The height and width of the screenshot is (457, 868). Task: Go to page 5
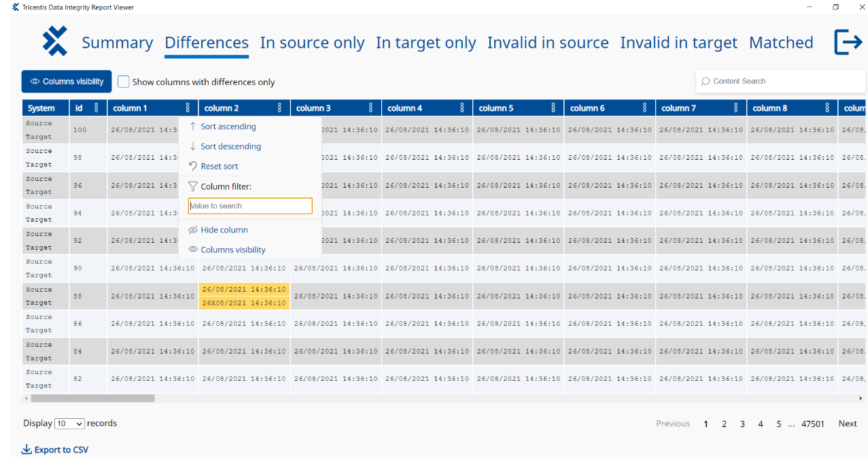(x=779, y=424)
